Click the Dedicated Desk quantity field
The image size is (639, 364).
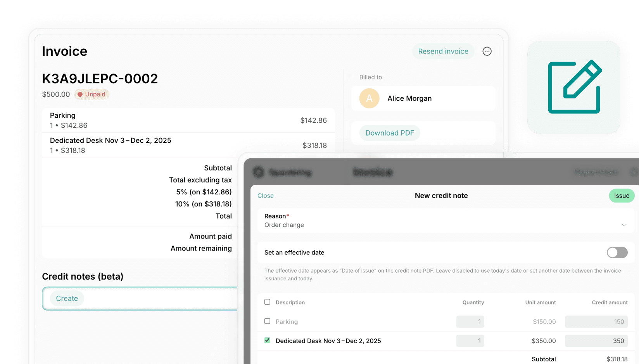[470, 341]
